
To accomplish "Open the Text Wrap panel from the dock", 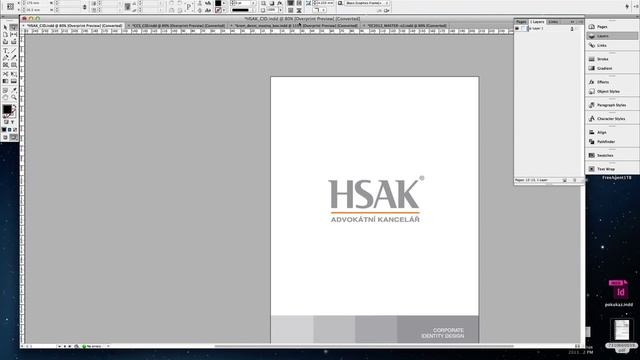I will [611, 169].
